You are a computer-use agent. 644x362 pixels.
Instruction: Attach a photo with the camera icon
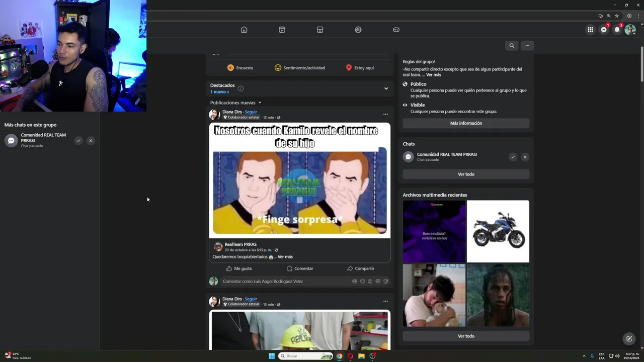click(x=370, y=282)
